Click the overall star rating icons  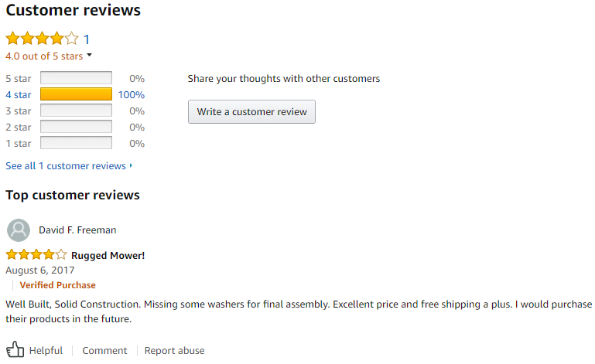coord(42,39)
